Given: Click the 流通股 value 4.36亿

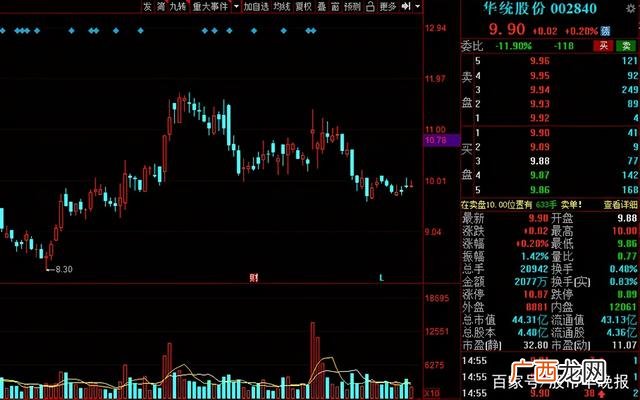Looking at the screenshot, I should [622, 332].
